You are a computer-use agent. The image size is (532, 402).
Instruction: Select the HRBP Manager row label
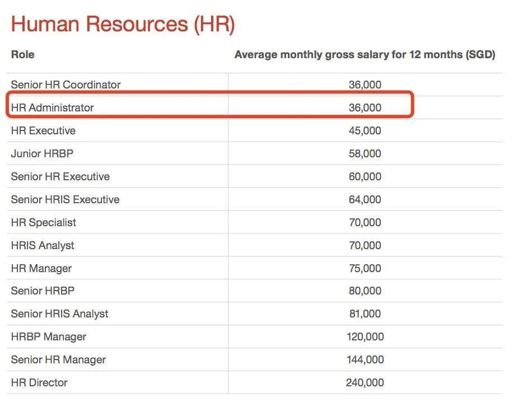pos(49,337)
